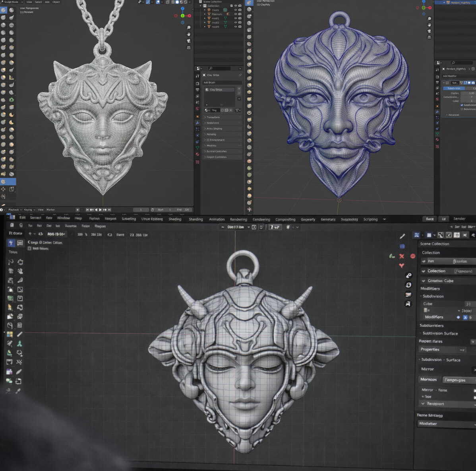476x471 pixels.
Task: Select the highlighted blue active sculpt brush
Action: point(8,182)
